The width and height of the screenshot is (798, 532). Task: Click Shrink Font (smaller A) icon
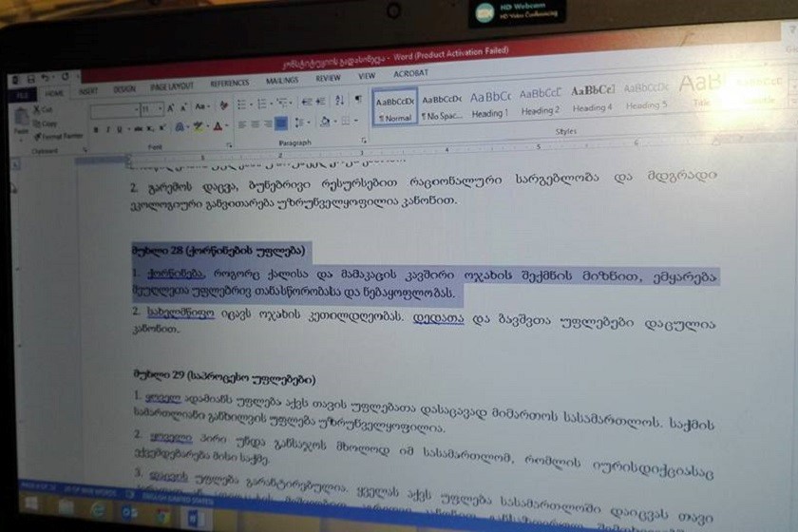183,107
